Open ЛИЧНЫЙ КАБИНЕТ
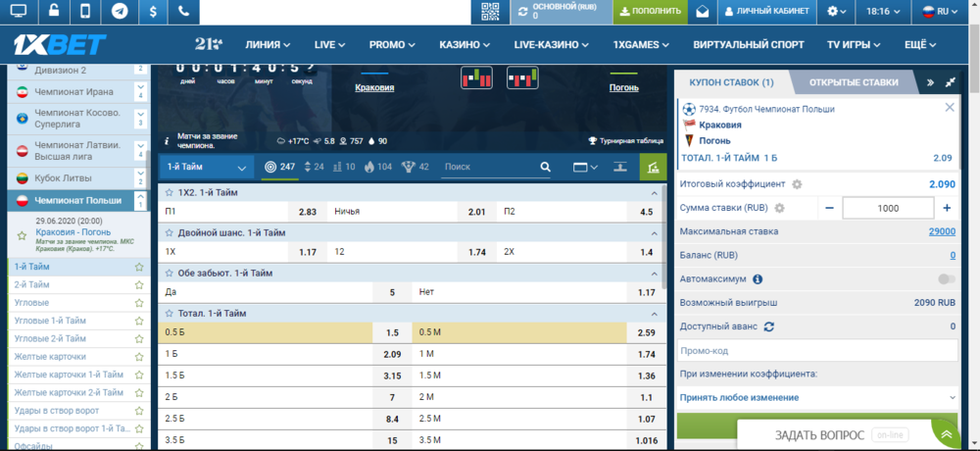 tap(767, 11)
